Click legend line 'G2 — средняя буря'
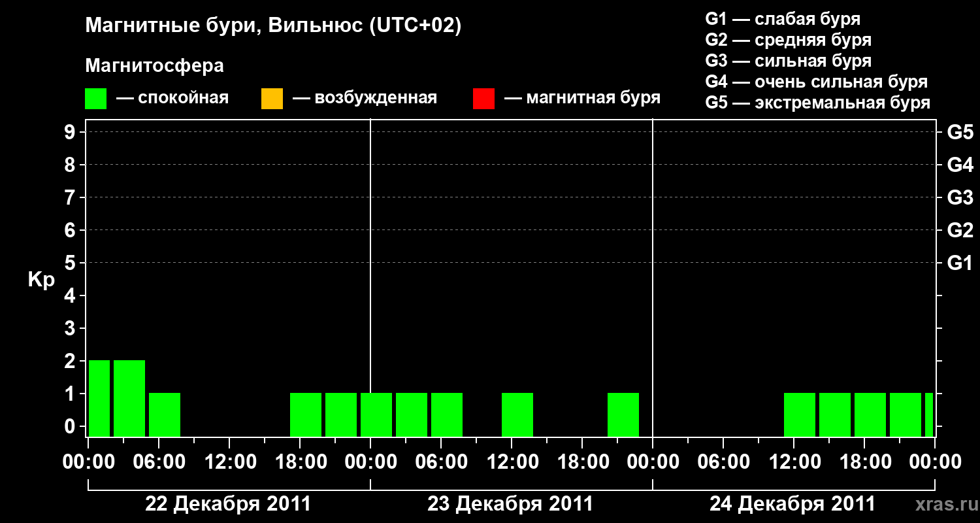 tap(788, 40)
